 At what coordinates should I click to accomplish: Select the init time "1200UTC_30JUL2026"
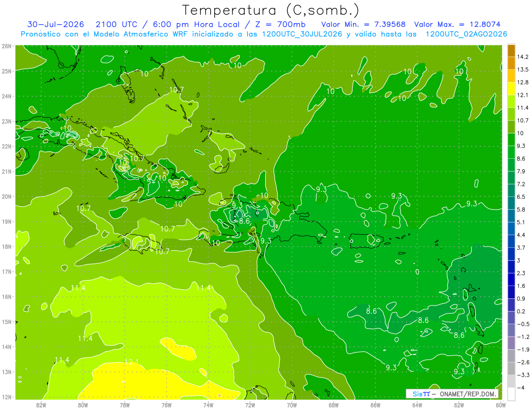point(301,34)
